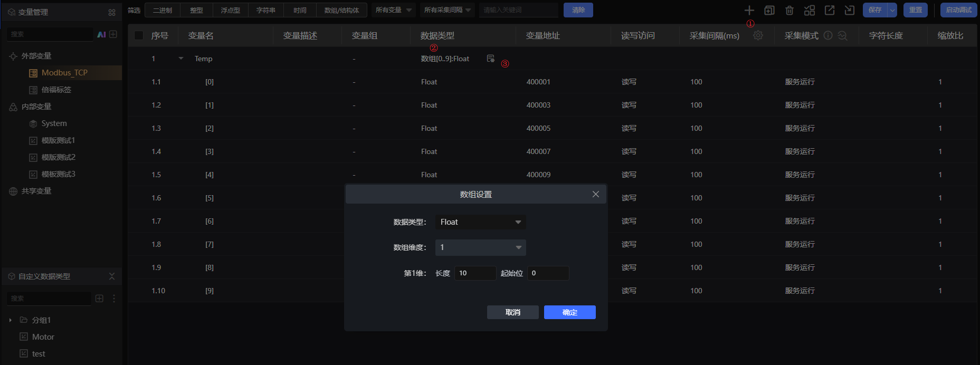Click add icon in custom data type search
This screenshot has width=980, height=365.
click(x=99, y=299)
